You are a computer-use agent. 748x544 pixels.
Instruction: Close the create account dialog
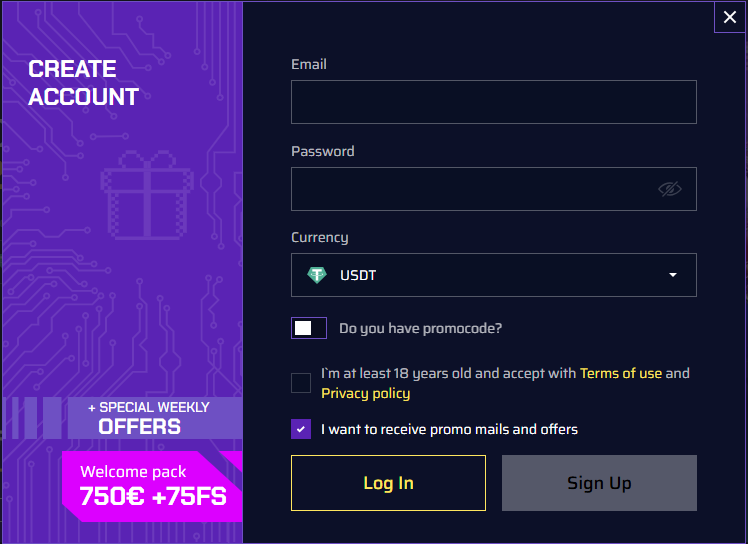pos(729,17)
